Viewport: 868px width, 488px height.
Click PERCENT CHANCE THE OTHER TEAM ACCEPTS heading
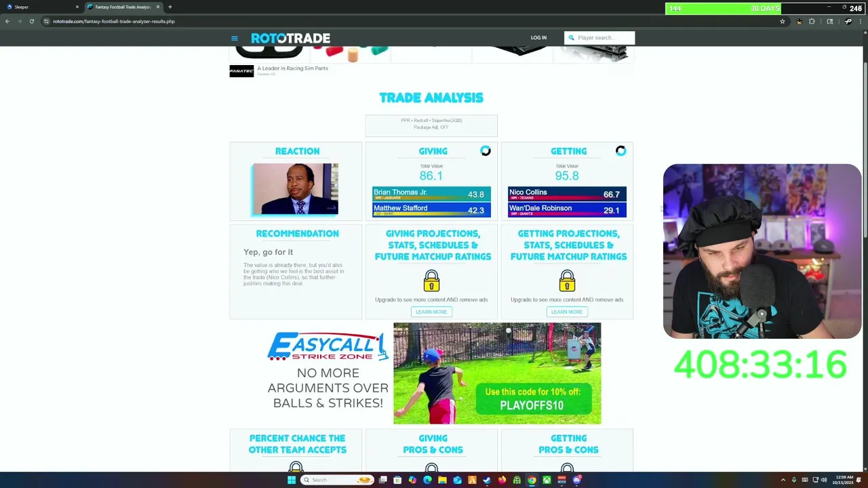tap(297, 444)
